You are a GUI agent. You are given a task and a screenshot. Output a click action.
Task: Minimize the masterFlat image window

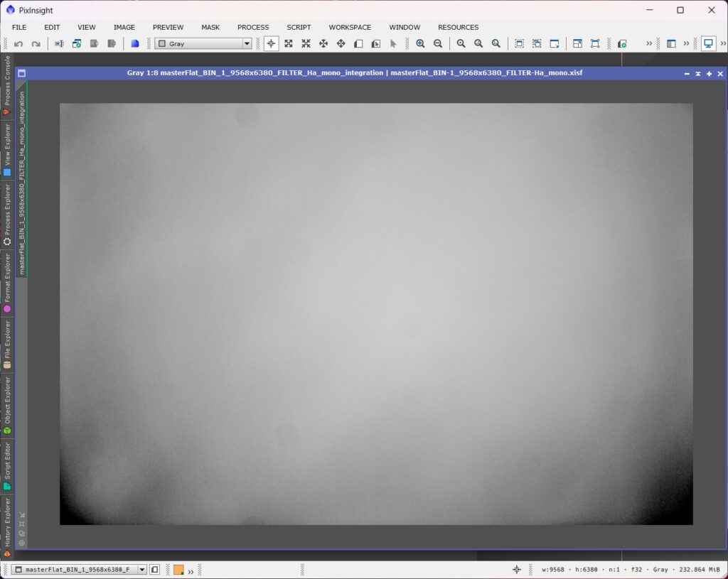point(687,74)
